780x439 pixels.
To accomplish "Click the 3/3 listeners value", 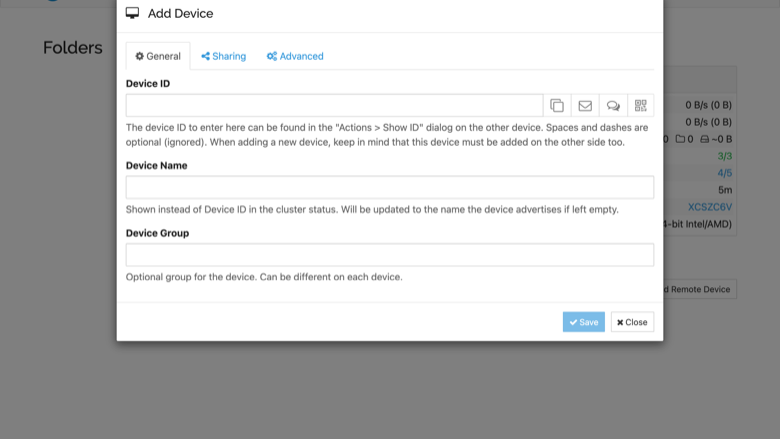I will tap(725, 156).
